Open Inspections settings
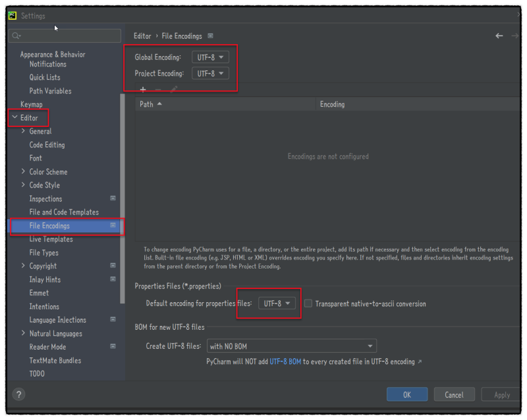The width and height of the screenshot is (527, 420). coord(45,199)
